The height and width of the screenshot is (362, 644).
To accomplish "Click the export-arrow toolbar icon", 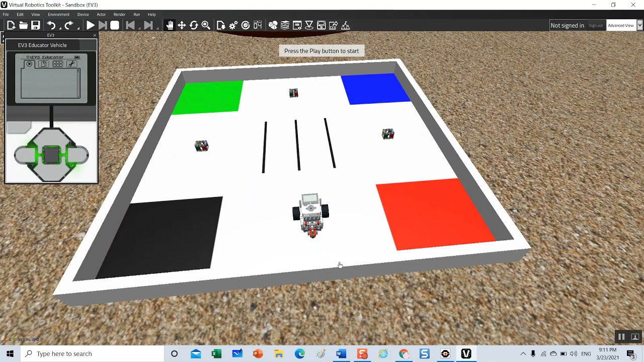I will click(333, 25).
